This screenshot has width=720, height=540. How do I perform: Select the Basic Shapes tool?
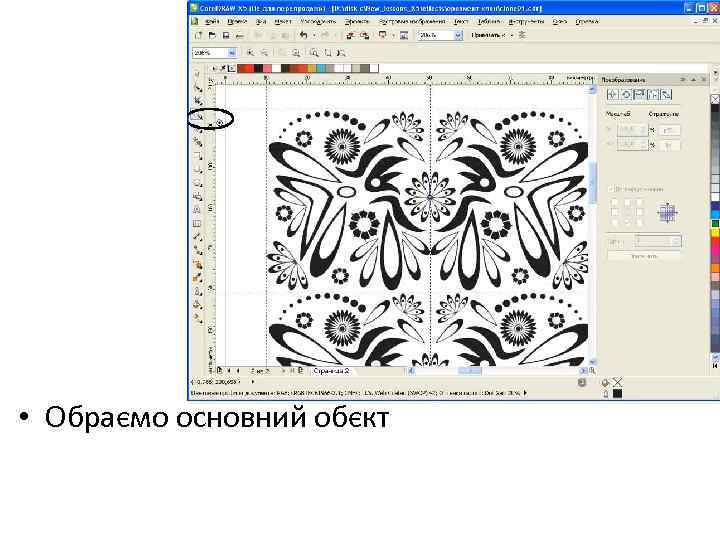(197, 197)
